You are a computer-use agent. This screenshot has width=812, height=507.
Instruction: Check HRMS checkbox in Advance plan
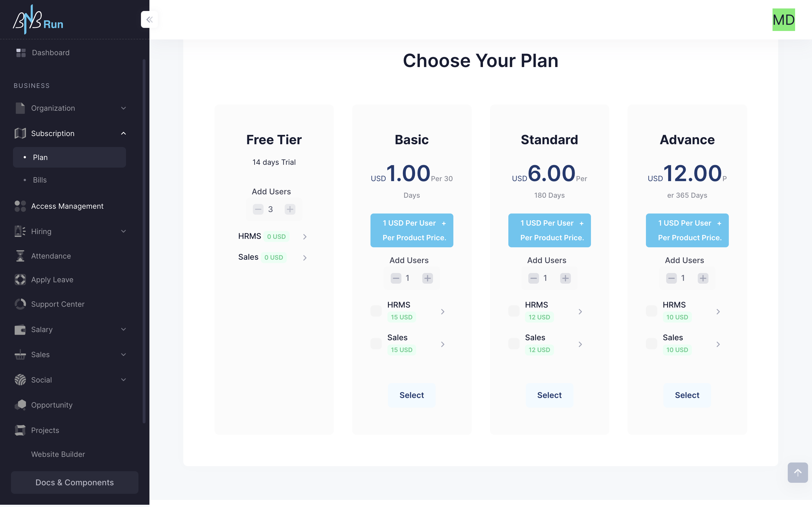tap(652, 311)
